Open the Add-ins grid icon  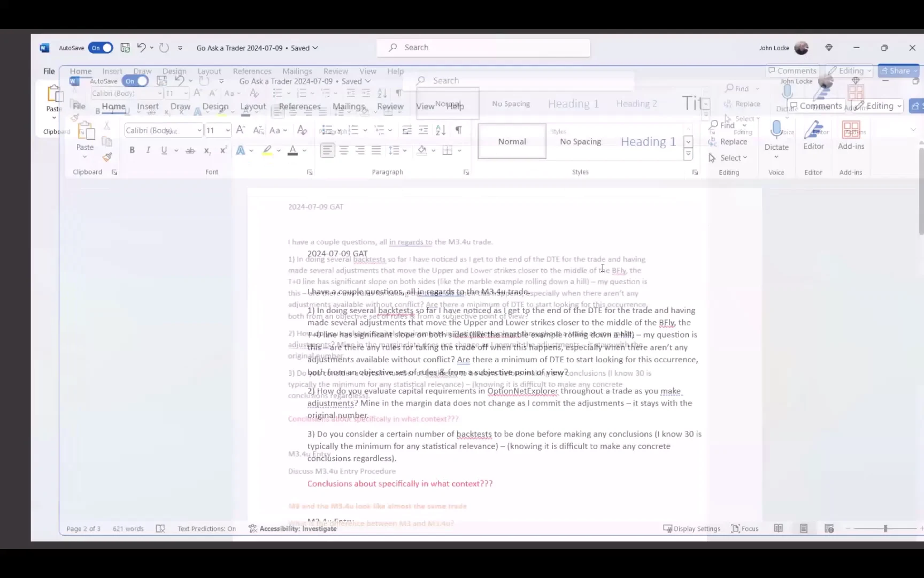(851, 130)
